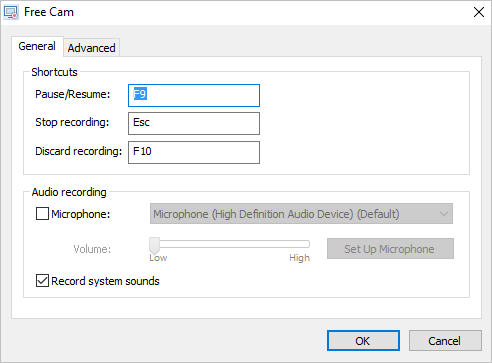
Task: Select the General tab
Action: click(x=37, y=46)
